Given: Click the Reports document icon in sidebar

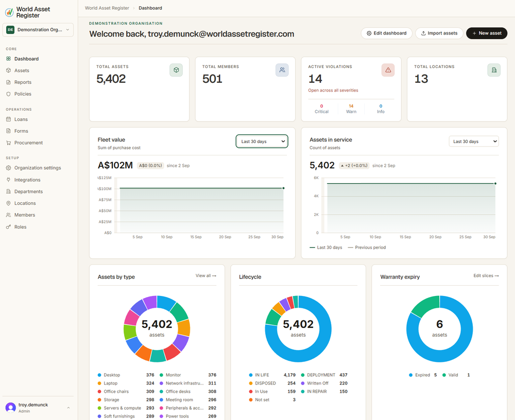Looking at the screenshot, I should point(9,82).
